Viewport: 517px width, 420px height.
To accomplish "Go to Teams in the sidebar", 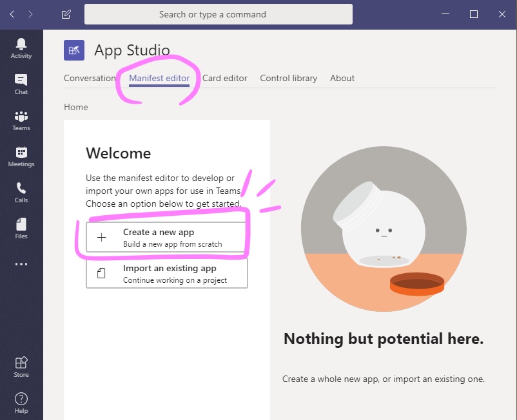I will pos(21,120).
